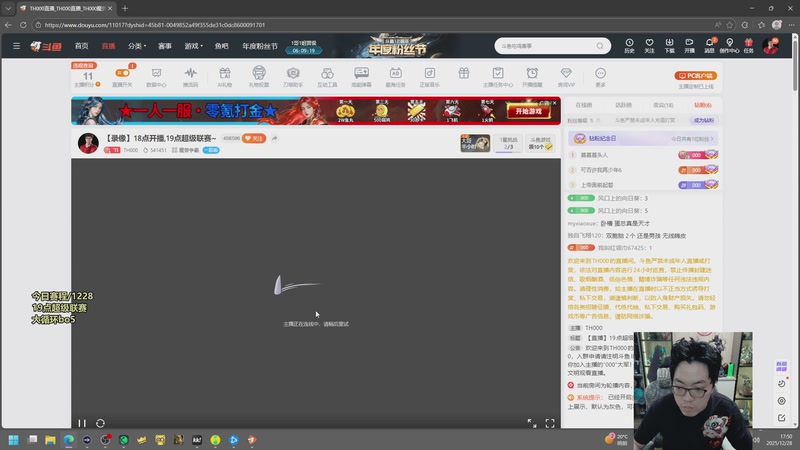The height and width of the screenshot is (450, 800).
Task: Switch to the 活跃榜 ranking tab
Action: coord(623,105)
